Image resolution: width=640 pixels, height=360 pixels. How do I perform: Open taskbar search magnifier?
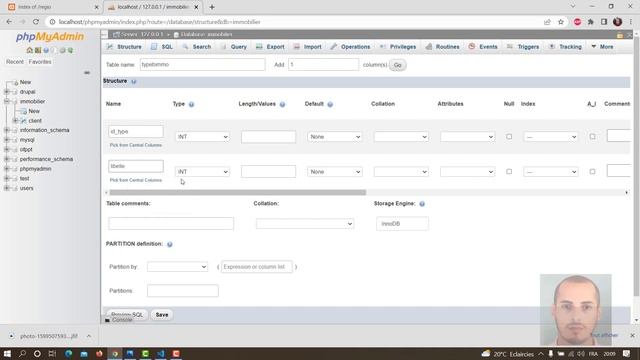(x=22, y=353)
